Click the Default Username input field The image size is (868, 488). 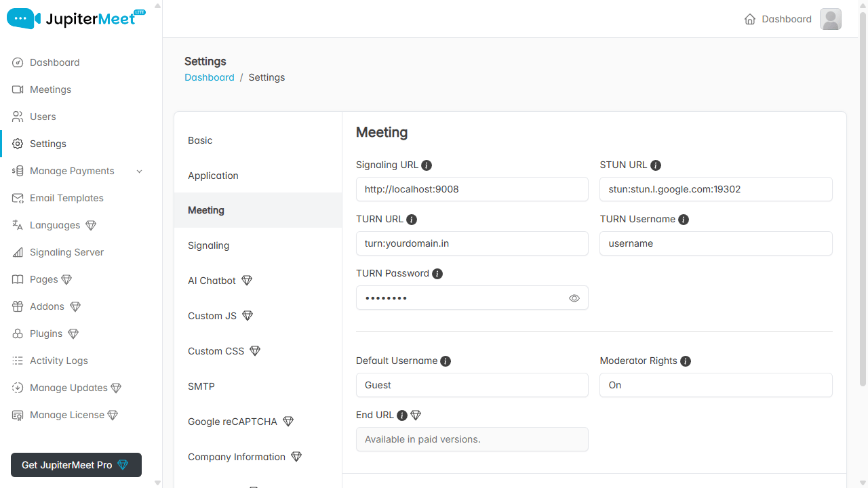point(472,385)
